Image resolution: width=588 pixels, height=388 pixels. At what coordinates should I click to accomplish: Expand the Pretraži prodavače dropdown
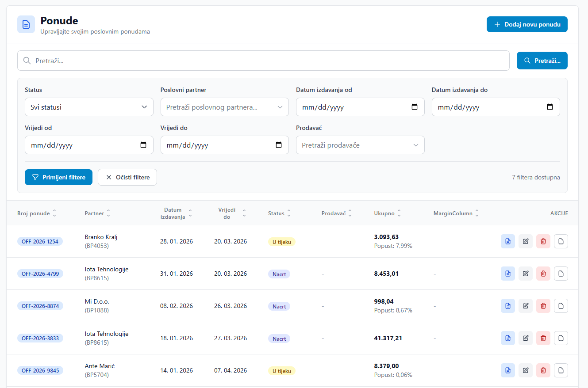click(360, 145)
